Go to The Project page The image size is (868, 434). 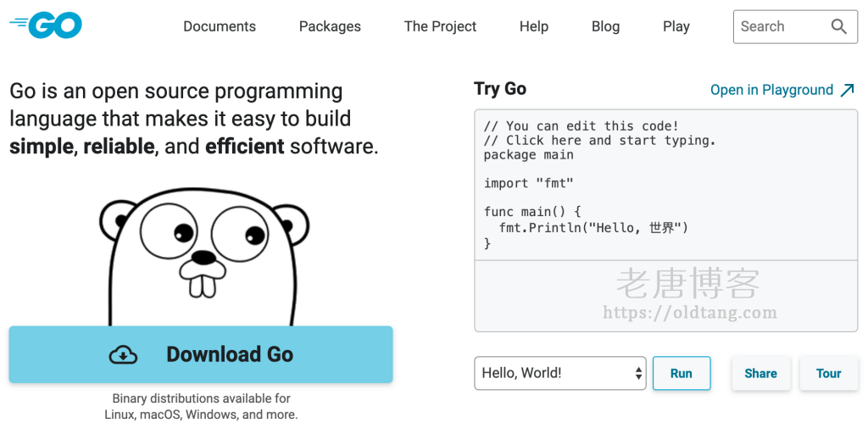[x=440, y=26]
